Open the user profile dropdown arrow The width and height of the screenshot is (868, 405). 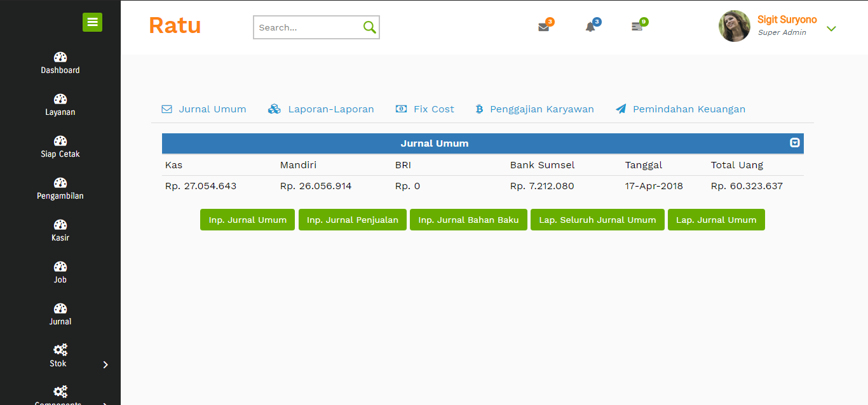pyautogui.click(x=831, y=29)
